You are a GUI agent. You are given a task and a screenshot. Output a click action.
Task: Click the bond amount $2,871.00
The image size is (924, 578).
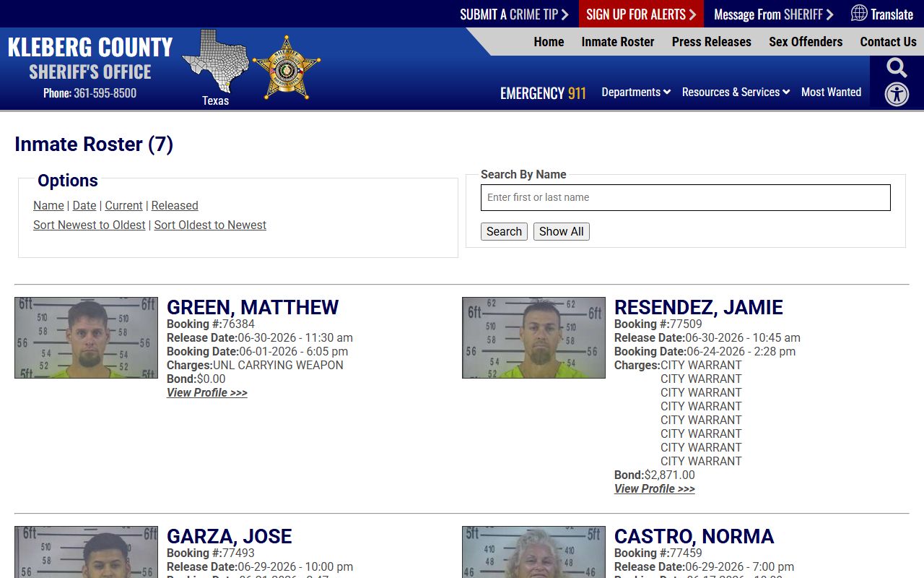[670, 475]
